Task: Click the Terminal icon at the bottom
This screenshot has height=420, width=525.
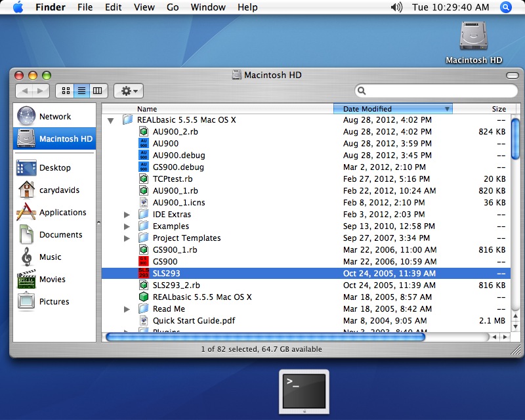Action: click(304, 392)
